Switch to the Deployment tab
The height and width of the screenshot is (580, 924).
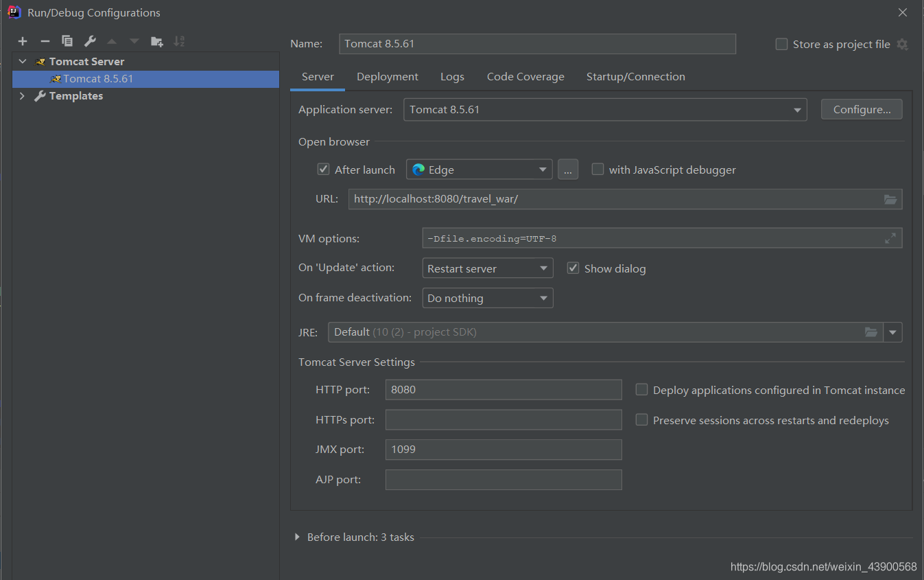[x=388, y=77]
